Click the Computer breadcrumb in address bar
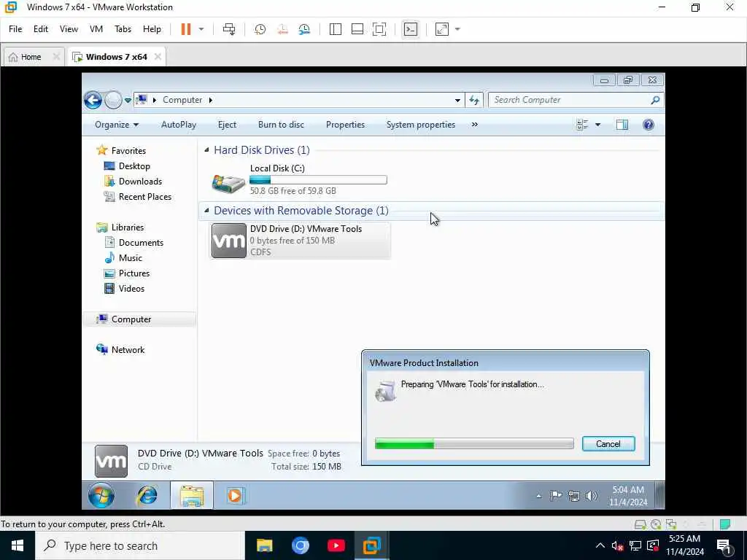 click(182, 100)
